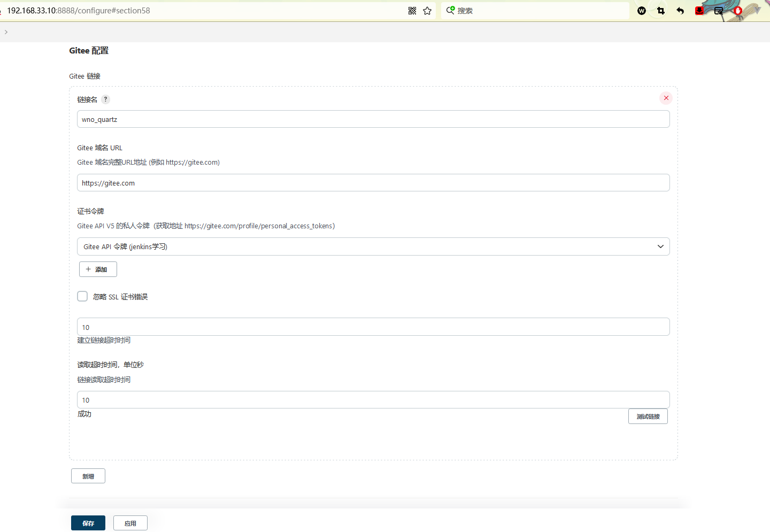Click the undo arrow icon in browser toolbar

click(x=680, y=11)
